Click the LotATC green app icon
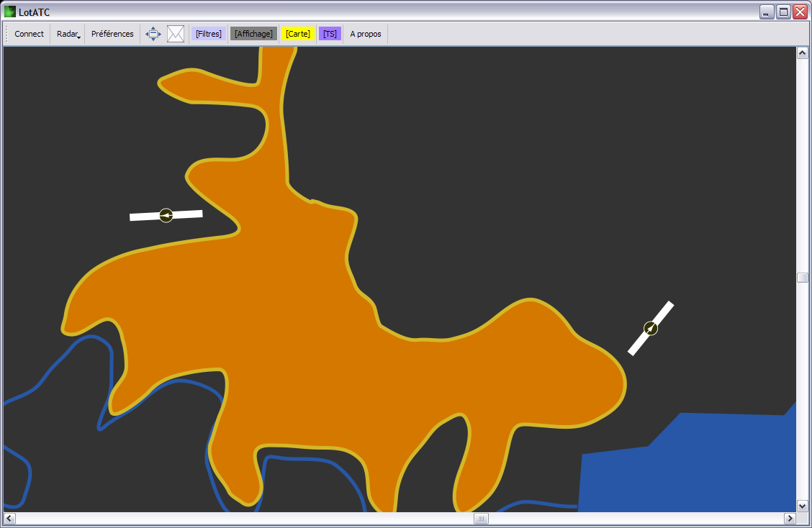 point(10,12)
